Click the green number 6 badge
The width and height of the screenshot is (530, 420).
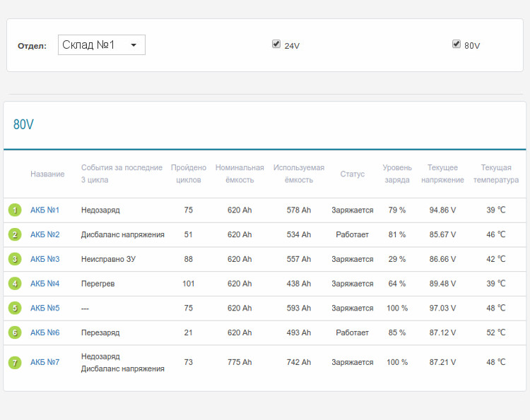pyautogui.click(x=15, y=332)
